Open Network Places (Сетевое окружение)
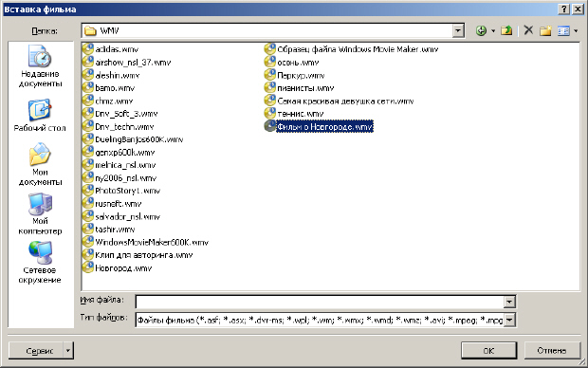This screenshot has height=368, width=588. (x=40, y=262)
